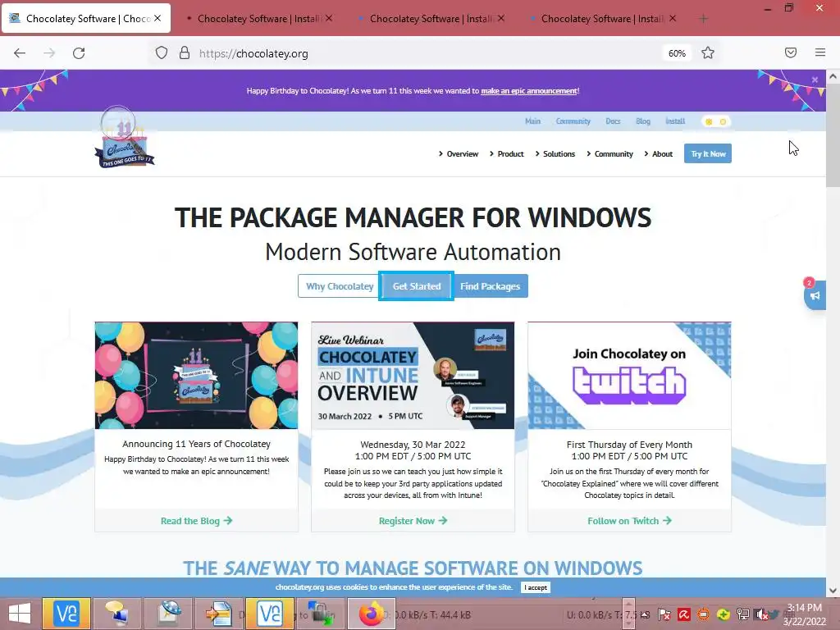Open the padlock computers taskbar icon
840x630 pixels.
pyautogui.click(x=321, y=614)
